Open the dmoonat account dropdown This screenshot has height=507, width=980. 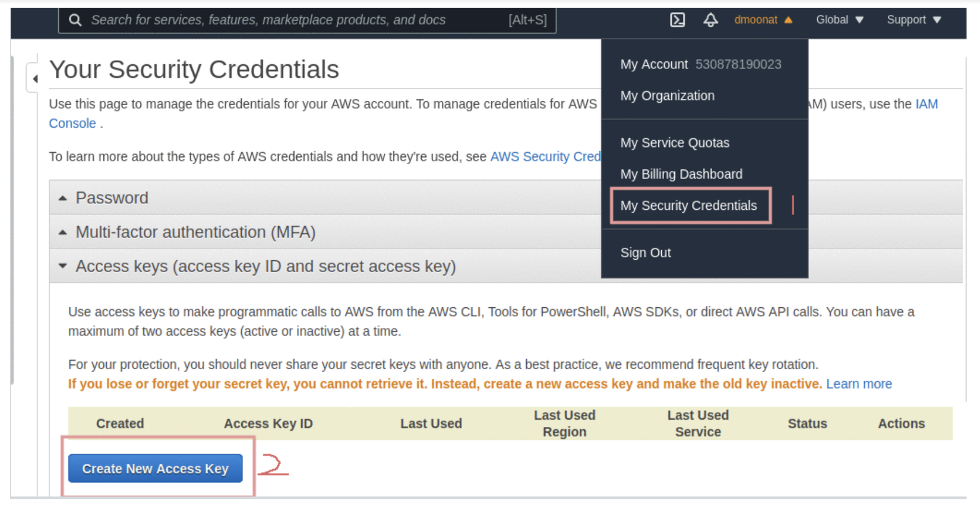pos(763,20)
